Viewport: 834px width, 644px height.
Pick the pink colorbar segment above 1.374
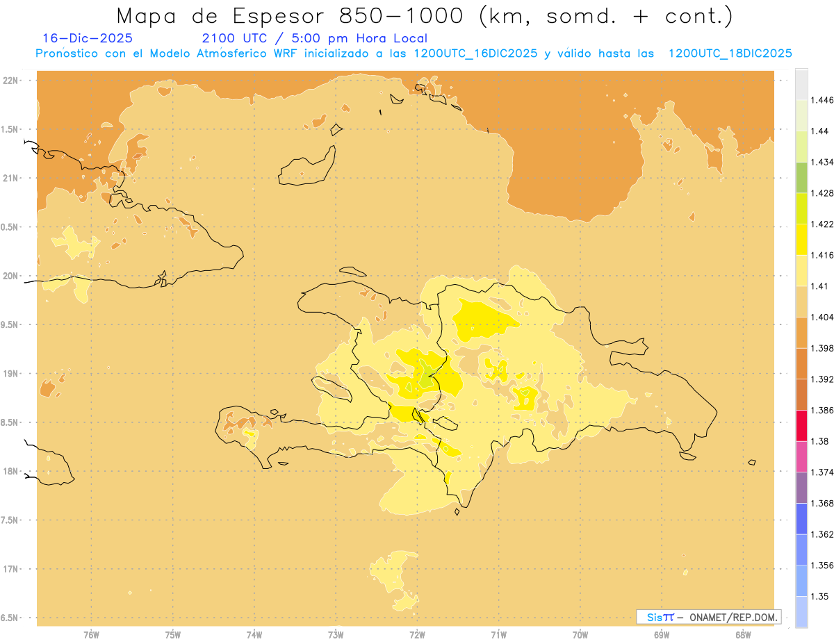(x=801, y=456)
